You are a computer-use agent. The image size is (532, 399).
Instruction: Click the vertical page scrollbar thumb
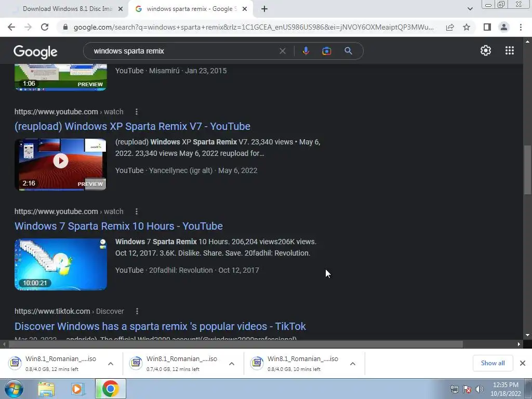click(x=527, y=170)
